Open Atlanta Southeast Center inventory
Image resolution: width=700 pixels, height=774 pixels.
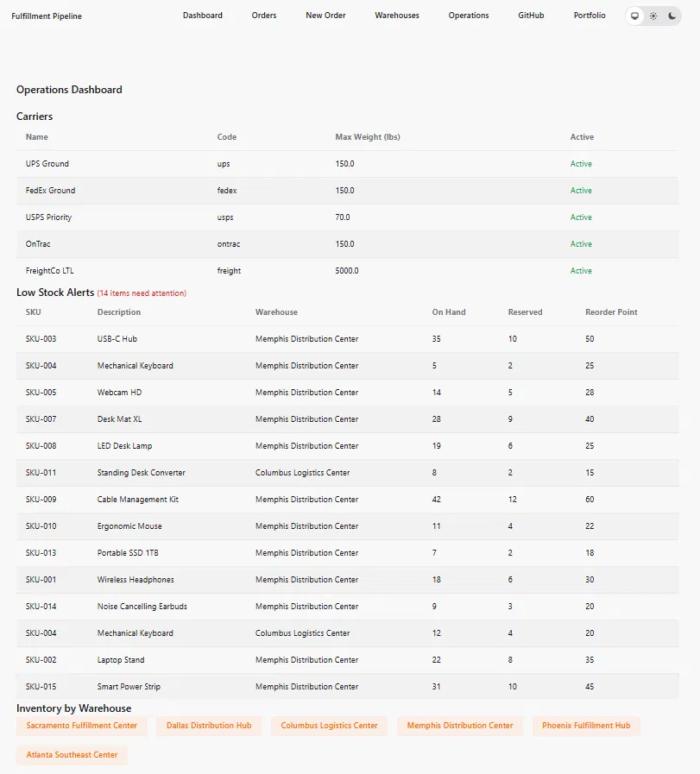pyautogui.click(x=73, y=755)
